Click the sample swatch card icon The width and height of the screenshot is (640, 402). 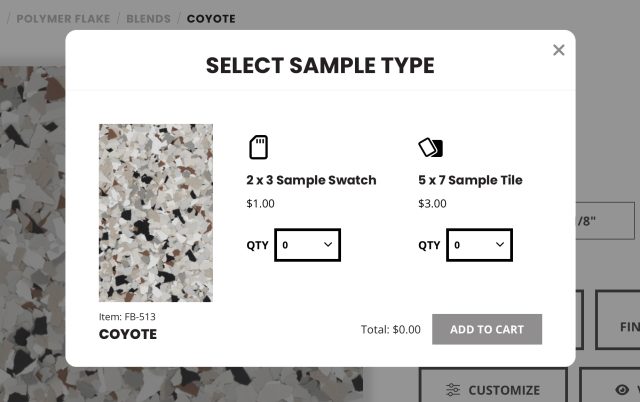tap(258, 147)
